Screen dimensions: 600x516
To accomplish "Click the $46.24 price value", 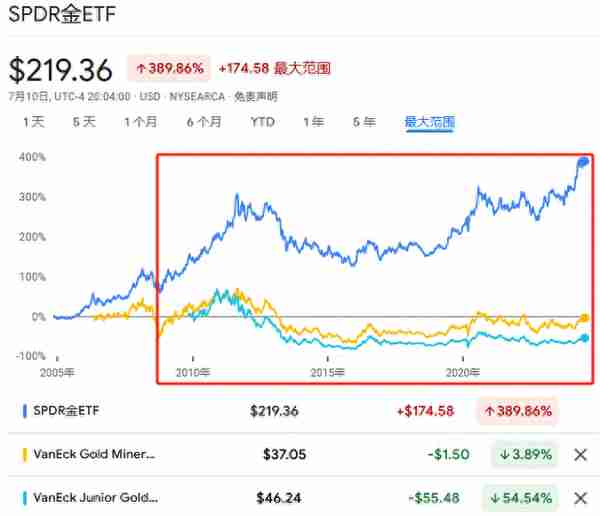I will pos(279,498).
